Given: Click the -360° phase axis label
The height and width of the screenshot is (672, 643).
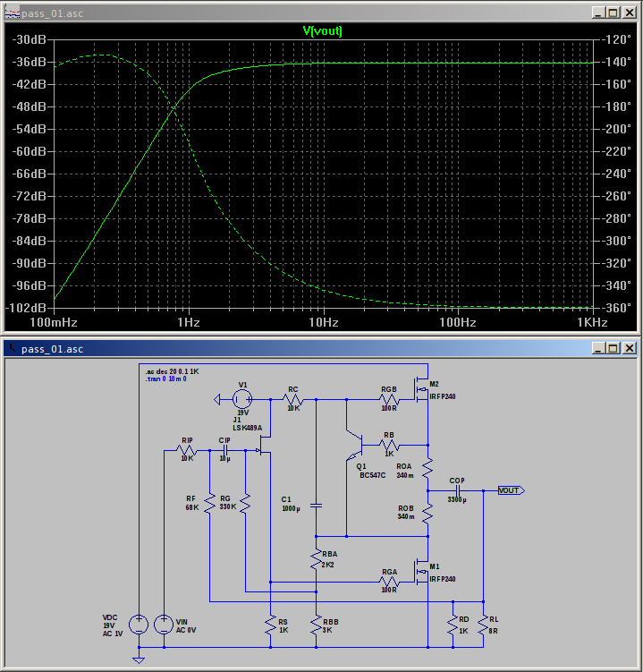Looking at the screenshot, I should (617, 308).
